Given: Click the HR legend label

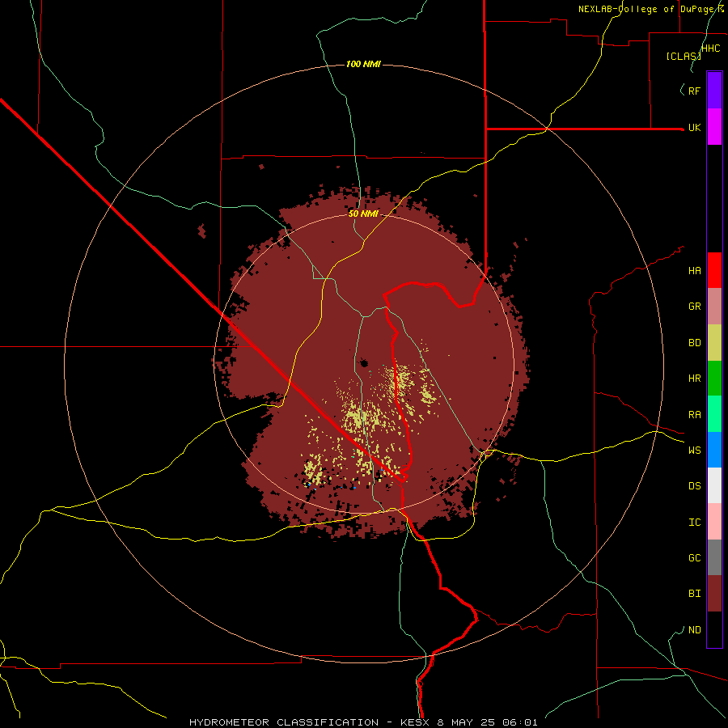Looking at the screenshot, I should coord(695,379).
